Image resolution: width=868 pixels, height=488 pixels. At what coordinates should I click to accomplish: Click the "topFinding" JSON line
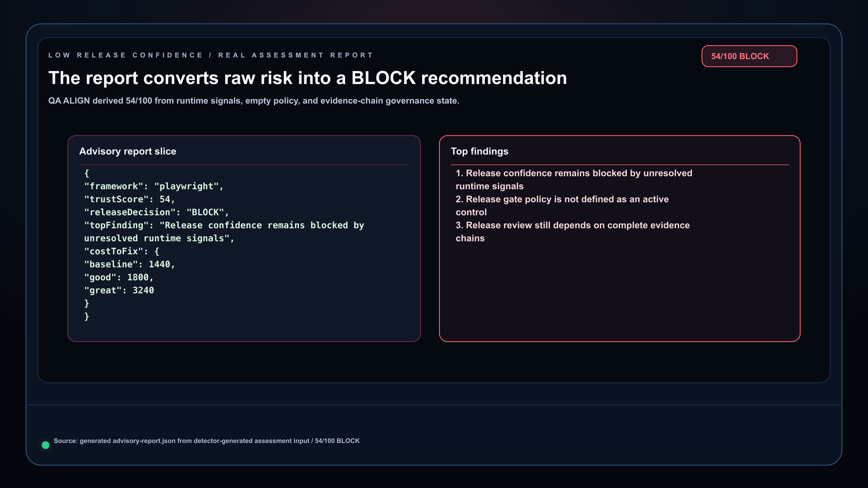[x=224, y=232]
